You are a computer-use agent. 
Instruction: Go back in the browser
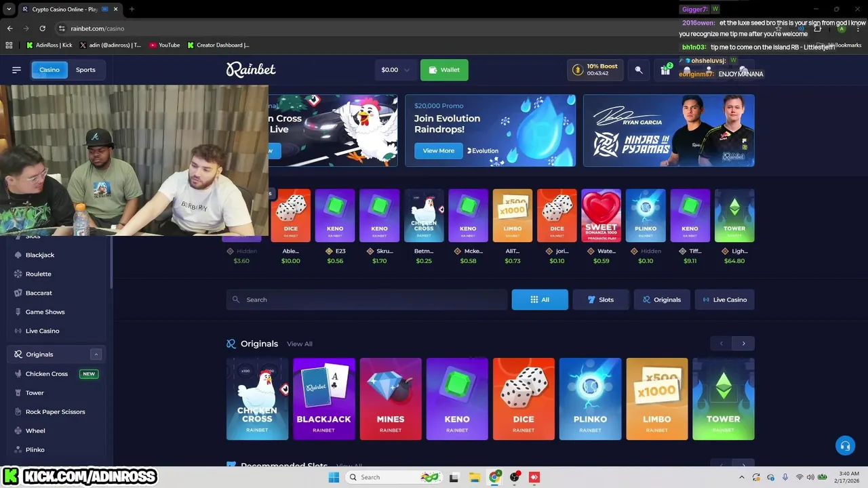point(9,28)
